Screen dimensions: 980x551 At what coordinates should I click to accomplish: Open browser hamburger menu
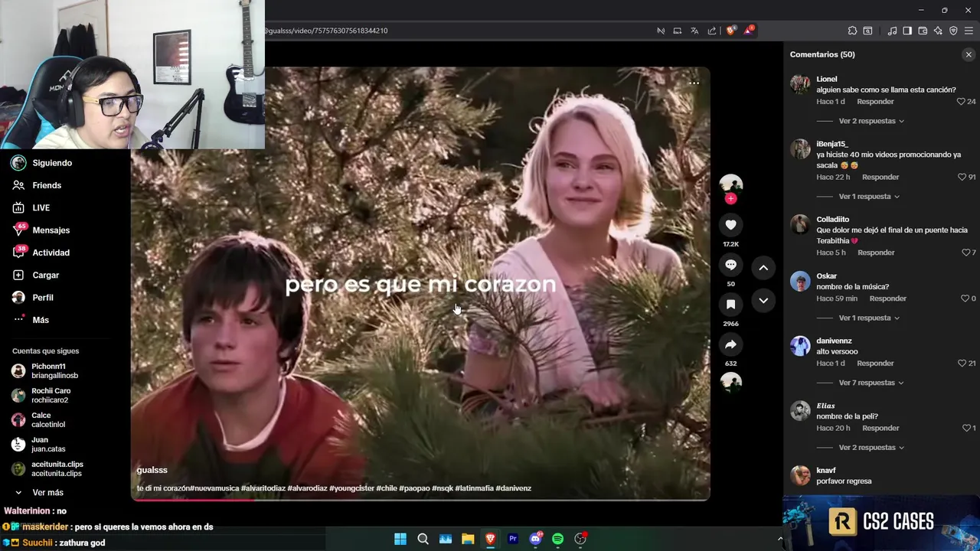969,31
